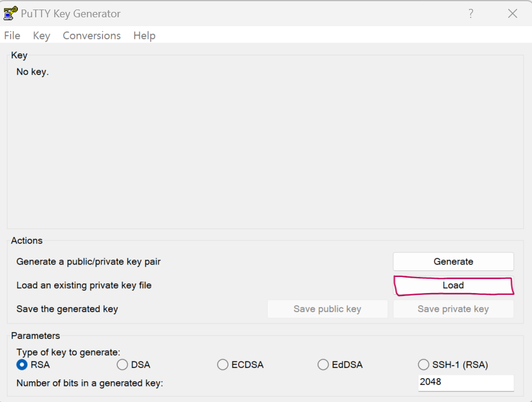
Task: Open the Conversions menu
Action: click(x=92, y=36)
